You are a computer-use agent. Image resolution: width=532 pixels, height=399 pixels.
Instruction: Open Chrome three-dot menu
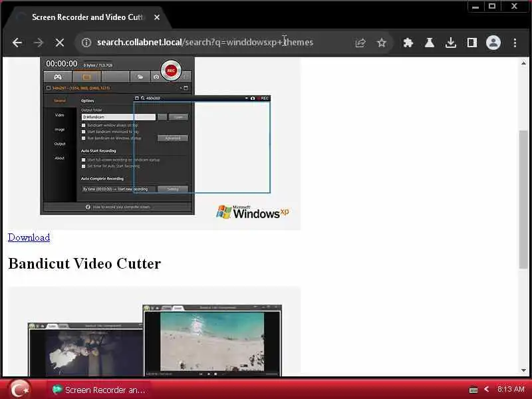click(515, 43)
